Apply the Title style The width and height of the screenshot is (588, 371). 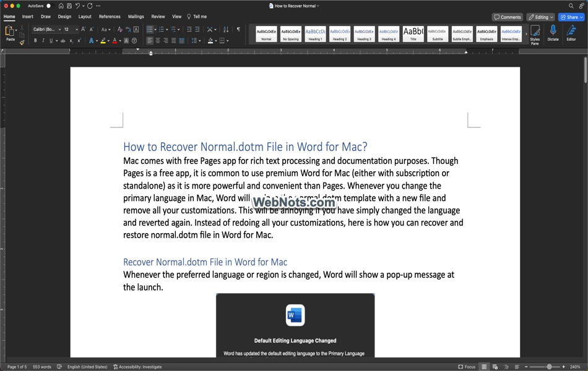413,34
